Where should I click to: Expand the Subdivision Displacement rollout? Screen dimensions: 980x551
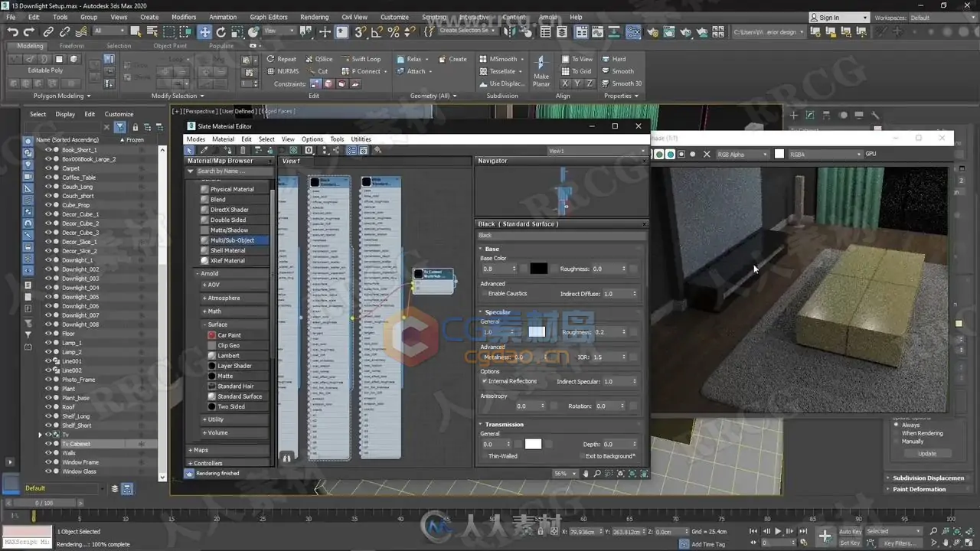[x=928, y=478]
